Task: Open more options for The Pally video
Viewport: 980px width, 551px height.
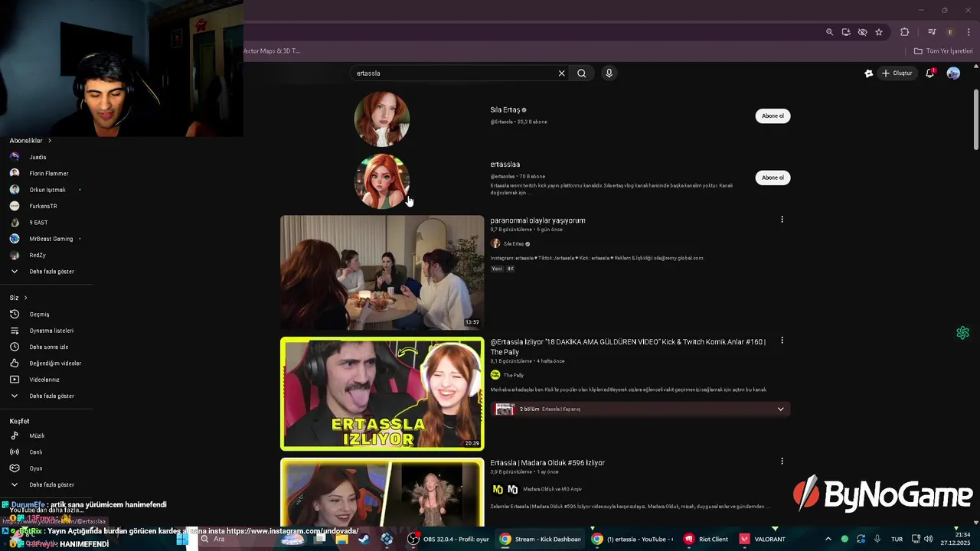Action: tap(782, 341)
